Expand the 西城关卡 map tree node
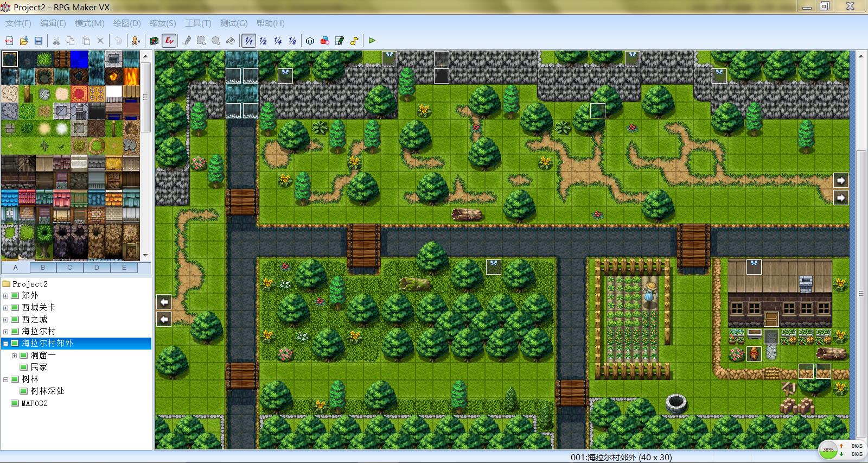Viewport: 868px width, 463px height. point(6,308)
